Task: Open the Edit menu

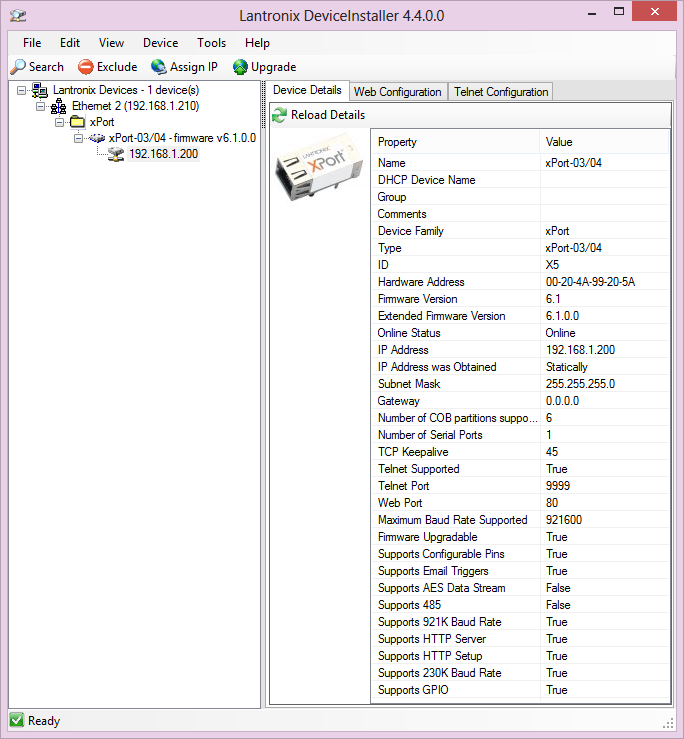Action: (70, 43)
